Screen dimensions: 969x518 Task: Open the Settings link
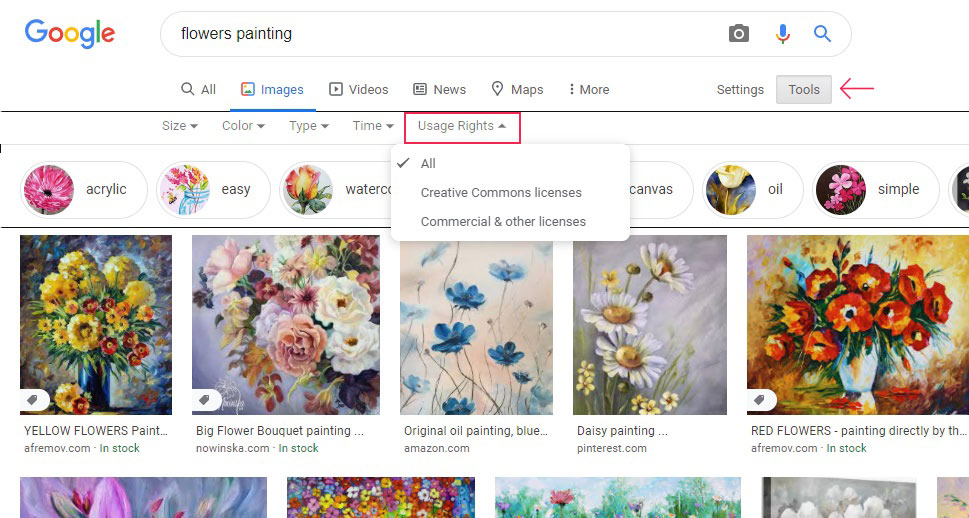[740, 90]
